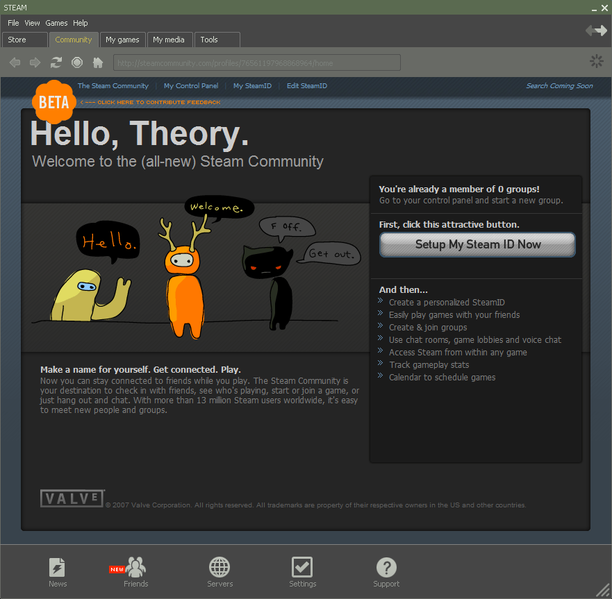Switch to the My media tab

tap(169, 40)
